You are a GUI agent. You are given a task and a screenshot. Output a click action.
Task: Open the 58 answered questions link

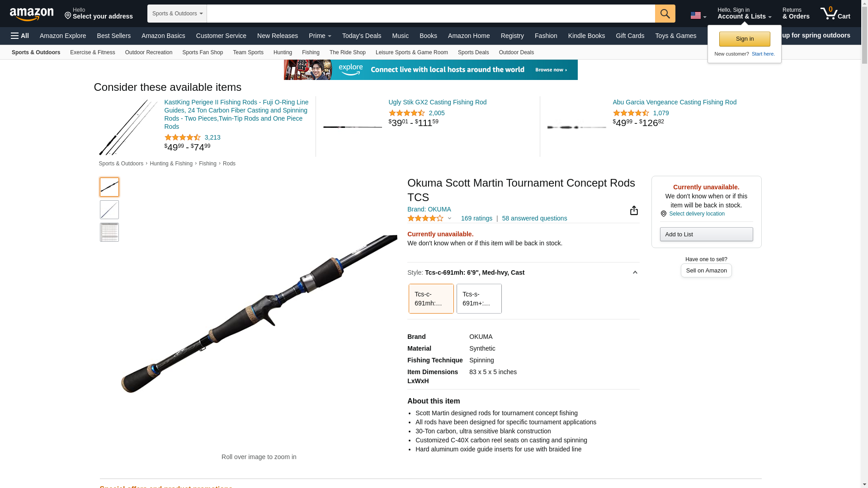click(x=534, y=219)
